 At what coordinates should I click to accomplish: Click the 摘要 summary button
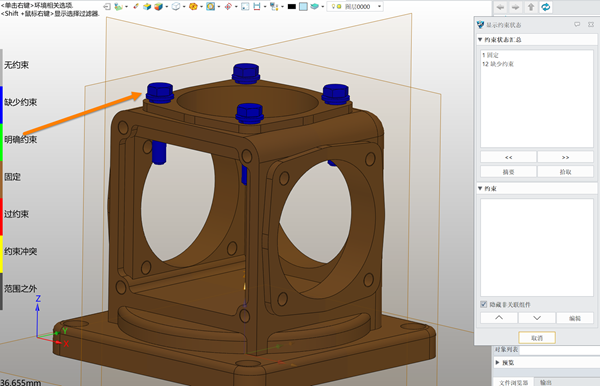[x=508, y=172]
